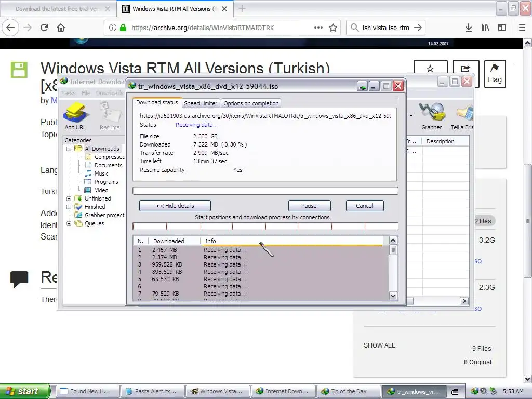Click SHOW ALL files link
The image size is (532, 399).
click(x=379, y=345)
